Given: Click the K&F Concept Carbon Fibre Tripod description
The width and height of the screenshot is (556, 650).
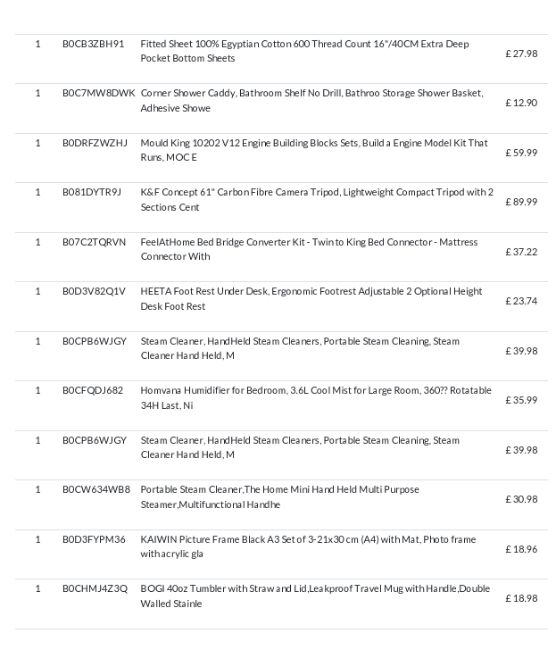Looking at the screenshot, I should (x=317, y=199).
